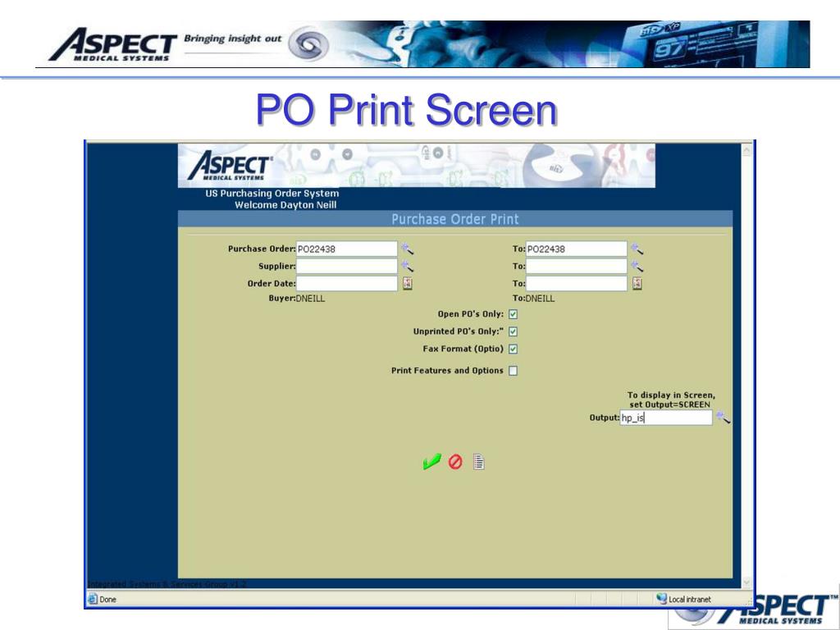Click the Purchase Order from input PO22438
840x630 pixels.
click(x=347, y=249)
